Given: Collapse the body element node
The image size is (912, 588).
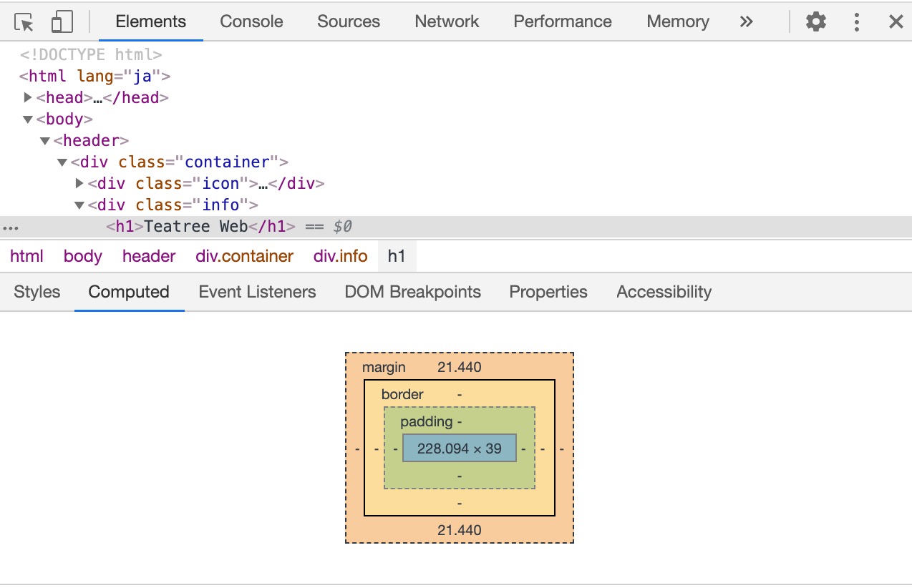Looking at the screenshot, I should [28, 119].
